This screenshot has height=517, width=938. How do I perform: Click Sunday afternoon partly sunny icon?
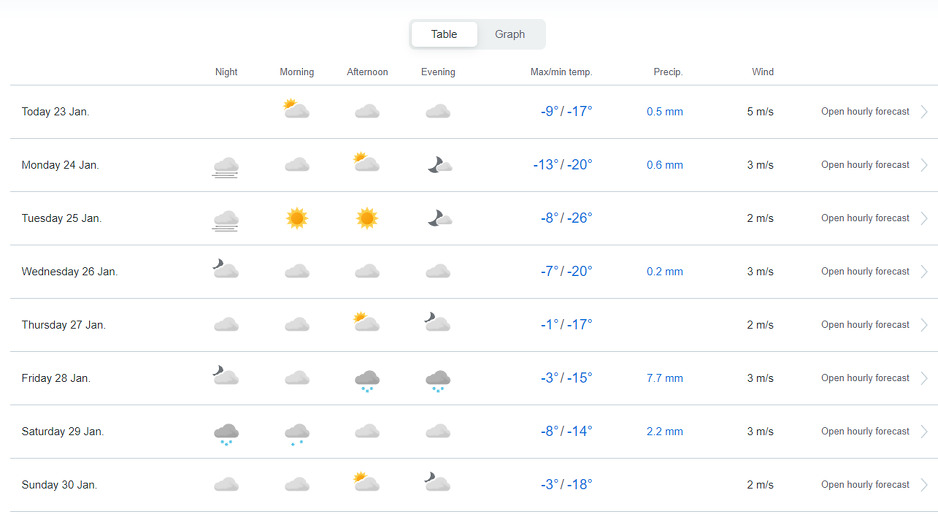point(367,483)
